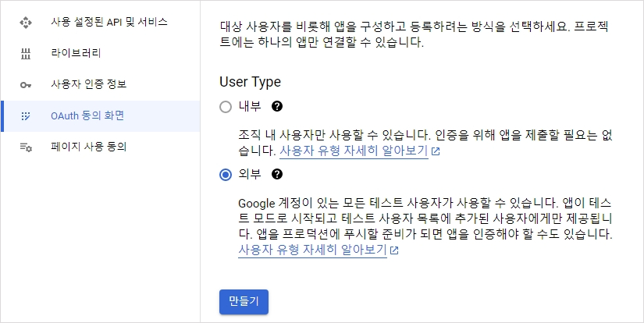Select OAuth 동의 화면 menu item
Screen dimensions: 644x323
[x=87, y=116]
